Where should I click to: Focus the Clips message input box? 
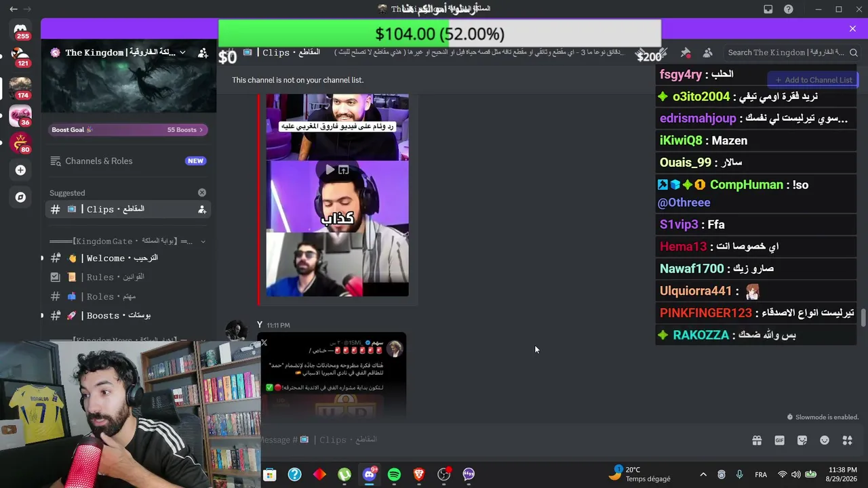pos(502,441)
